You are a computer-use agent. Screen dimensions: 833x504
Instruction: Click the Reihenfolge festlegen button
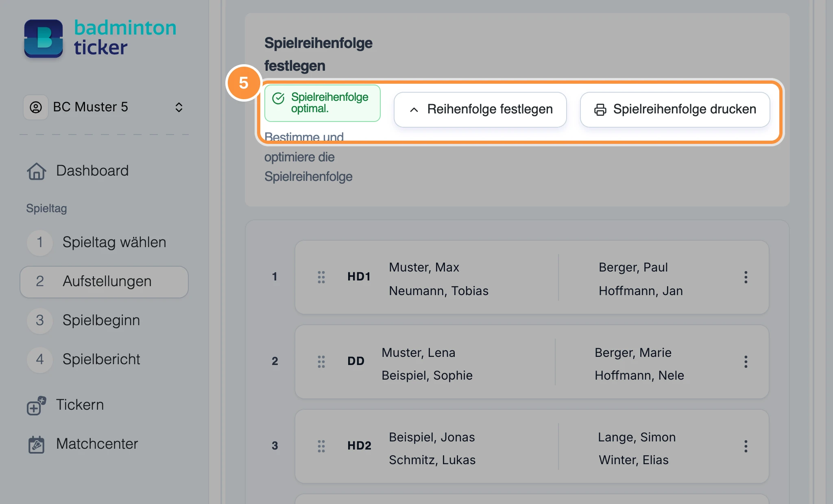480,109
